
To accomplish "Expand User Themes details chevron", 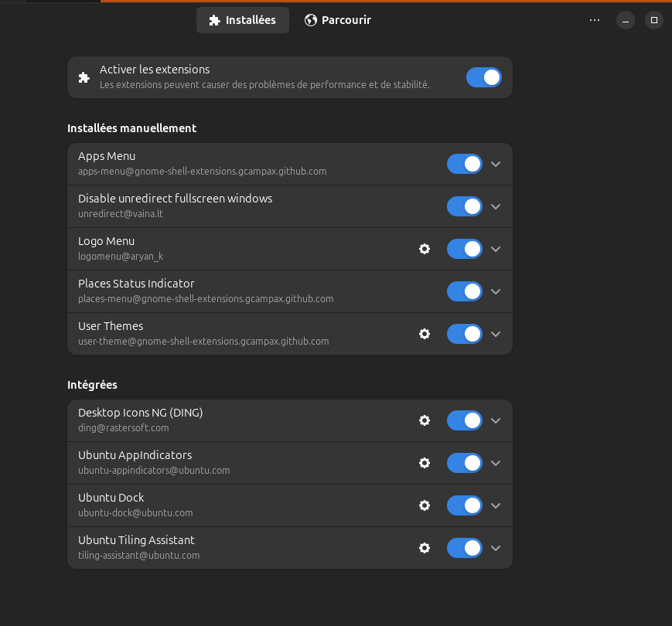I will pyautogui.click(x=496, y=334).
